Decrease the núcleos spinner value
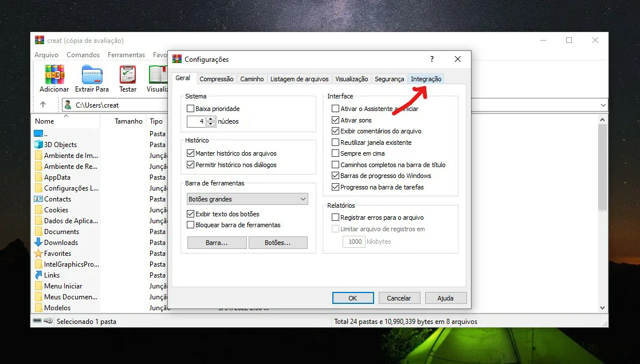The width and height of the screenshot is (640, 364). (x=211, y=124)
